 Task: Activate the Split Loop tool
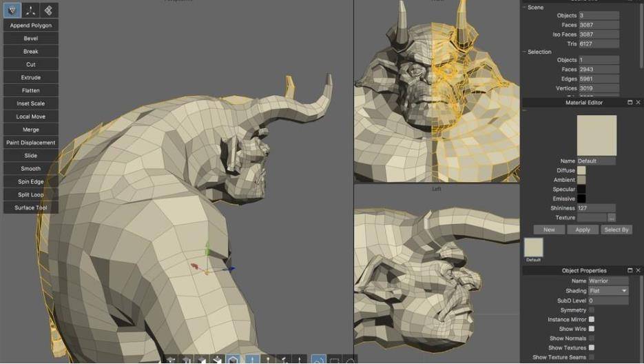(x=31, y=194)
